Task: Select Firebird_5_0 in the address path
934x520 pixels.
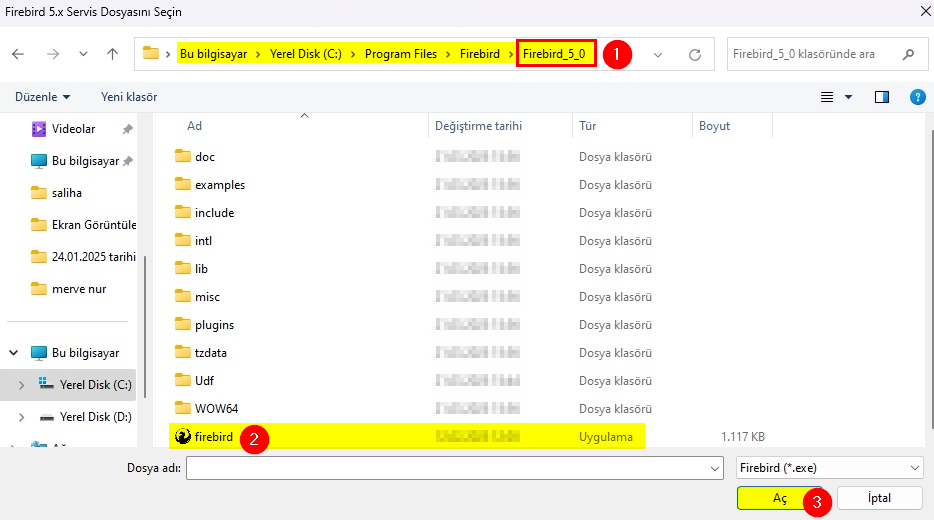Action: 554,54
